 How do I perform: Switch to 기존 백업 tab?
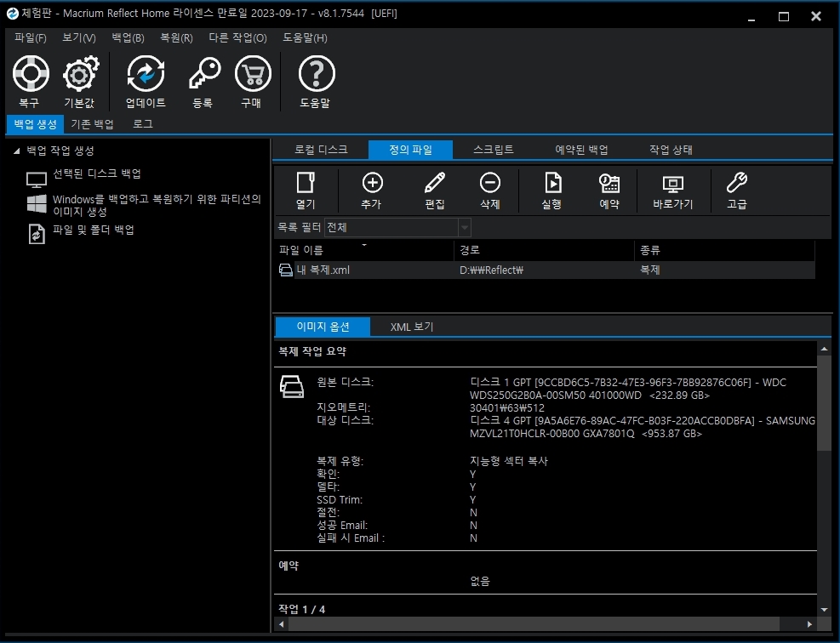tap(92, 124)
